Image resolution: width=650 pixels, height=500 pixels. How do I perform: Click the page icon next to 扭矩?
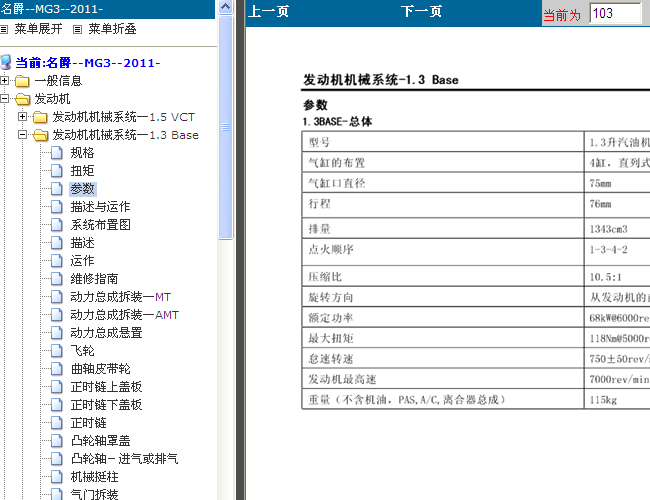[x=57, y=171]
